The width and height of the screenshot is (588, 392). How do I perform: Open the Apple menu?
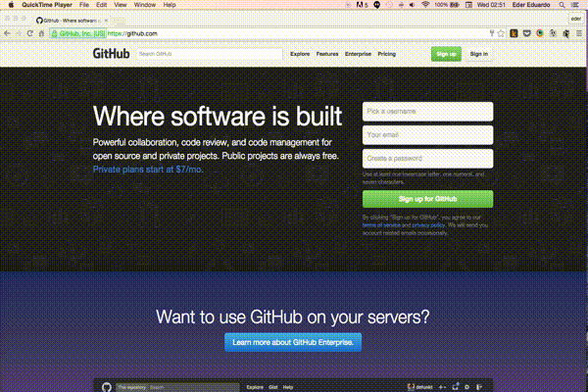coord(11,5)
